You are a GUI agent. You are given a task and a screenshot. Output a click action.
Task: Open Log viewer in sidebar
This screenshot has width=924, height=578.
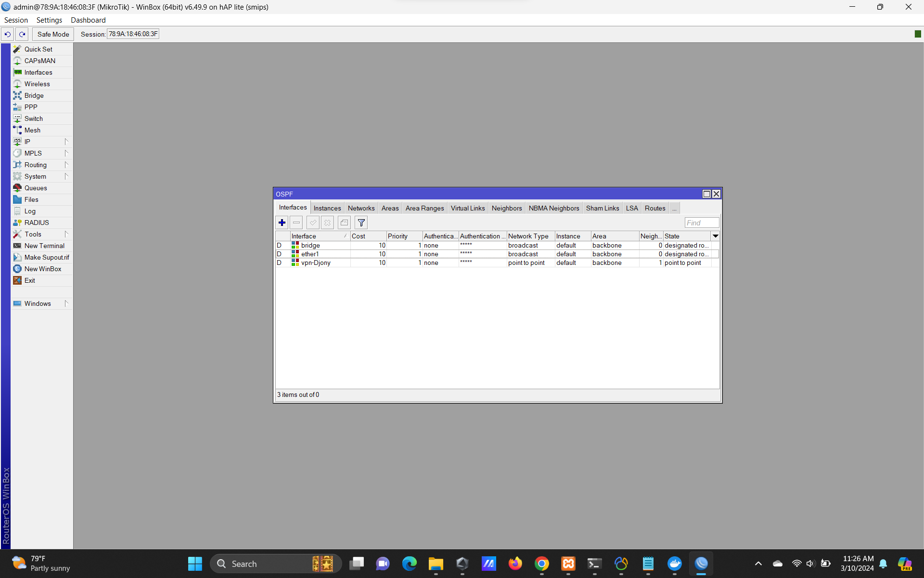[42, 211]
